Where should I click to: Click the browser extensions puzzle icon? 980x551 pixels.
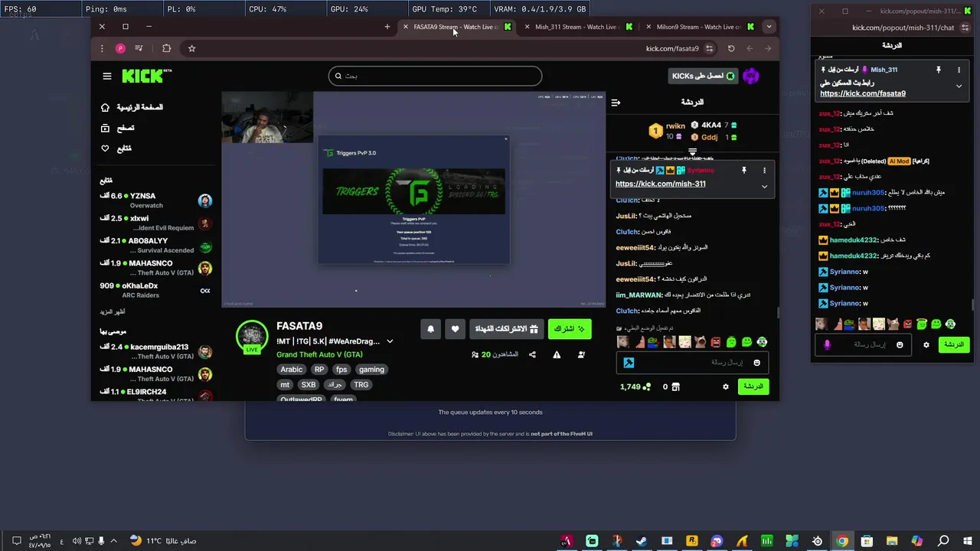(166, 48)
